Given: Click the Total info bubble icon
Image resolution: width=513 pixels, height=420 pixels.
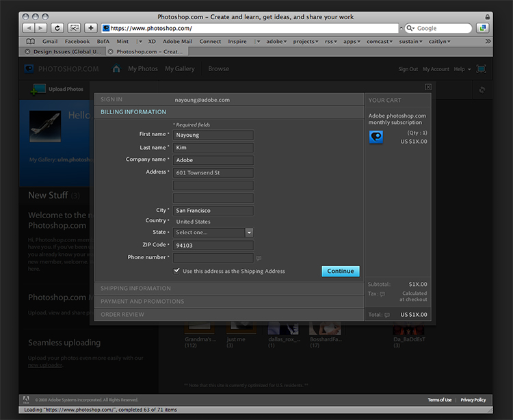Looking at the screenshot, I should pyautogui.click(x=387, y=315).
